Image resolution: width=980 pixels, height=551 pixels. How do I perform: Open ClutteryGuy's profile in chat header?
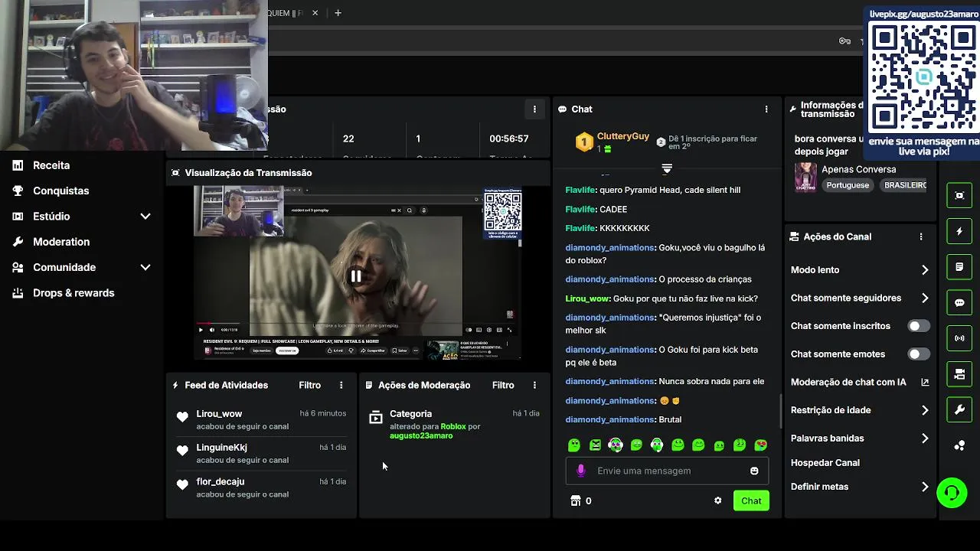623,136
